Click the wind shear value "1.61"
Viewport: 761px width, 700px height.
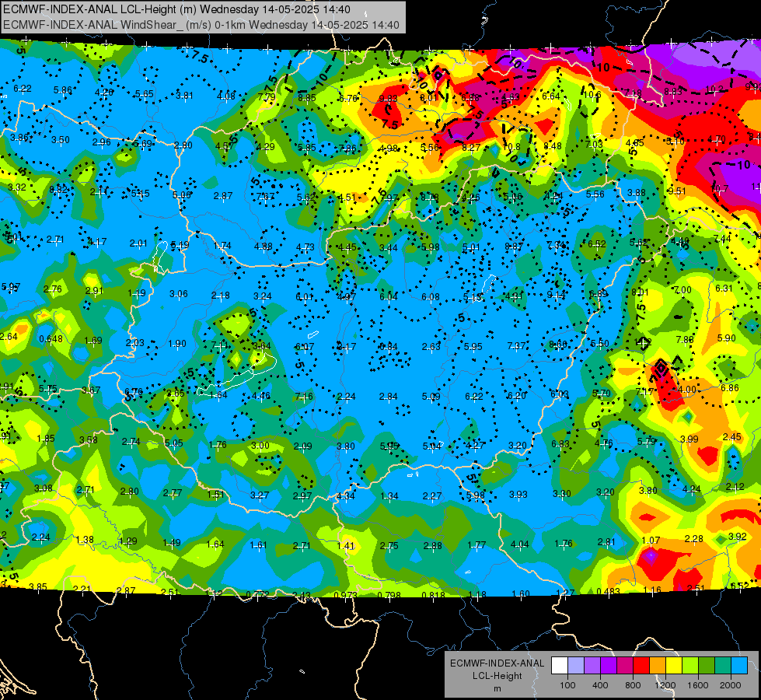258,545
